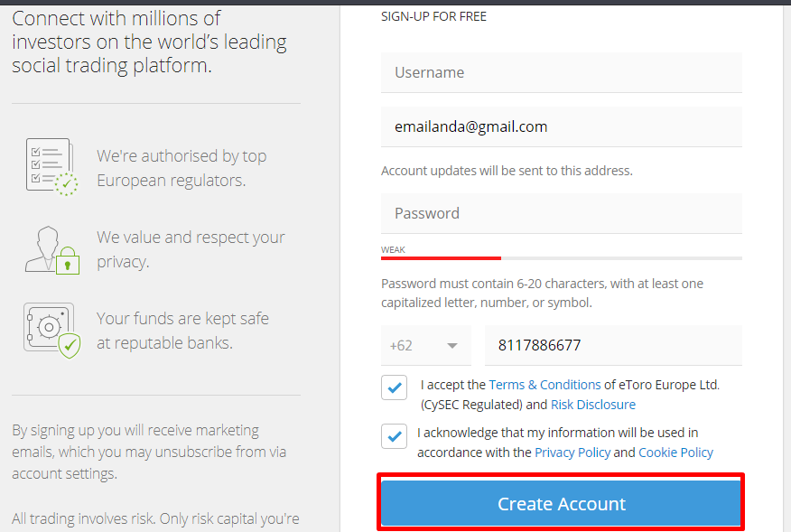791x532 pixels.
Task: Open the Cookie Policy
Action: [675, 452]
